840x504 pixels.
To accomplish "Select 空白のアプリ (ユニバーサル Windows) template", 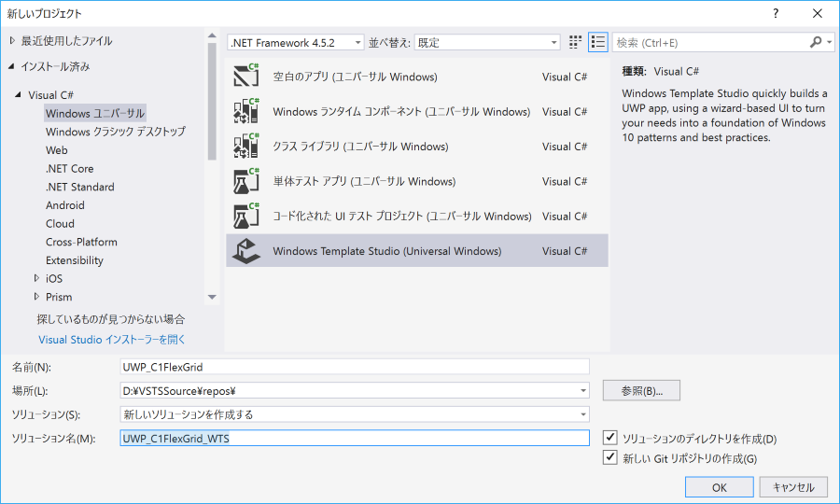I will pos(355,77).
